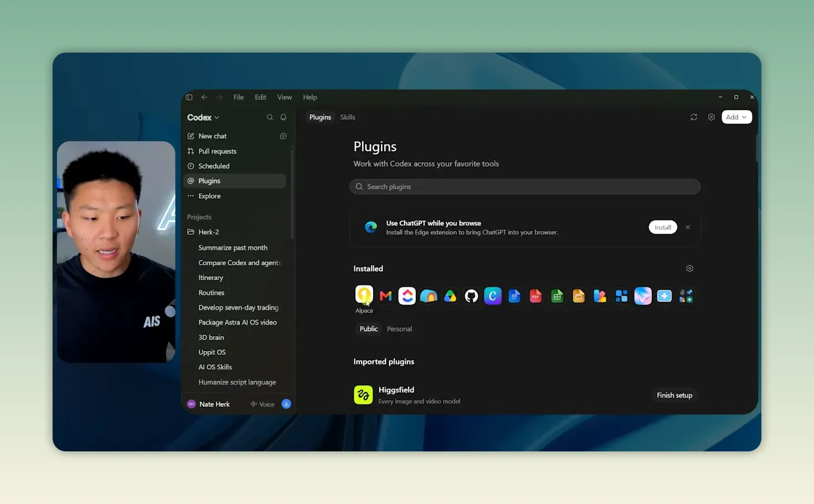Click the search icon beside Codex

pos(270,117)
